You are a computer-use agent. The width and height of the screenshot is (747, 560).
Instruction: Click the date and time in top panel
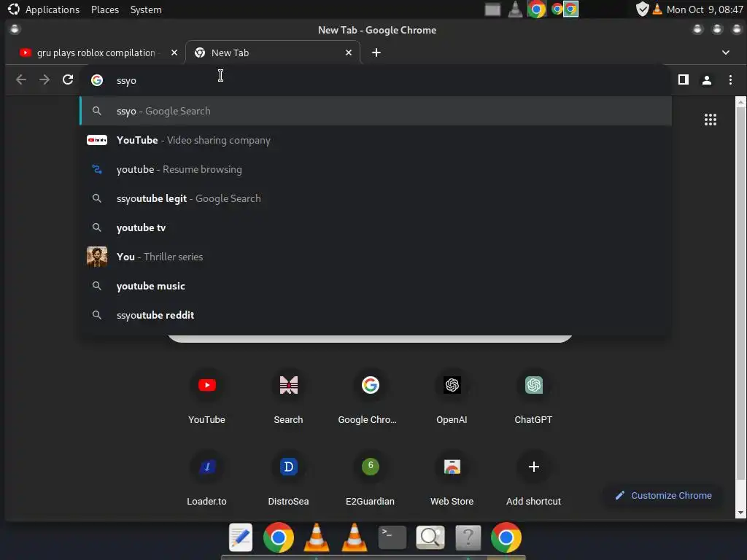tap(705, 9)
